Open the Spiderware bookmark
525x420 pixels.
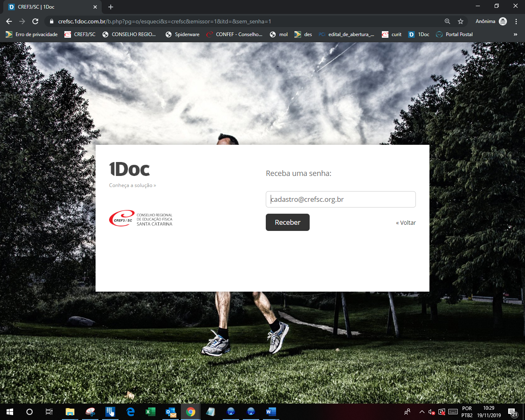pos(183,34)
